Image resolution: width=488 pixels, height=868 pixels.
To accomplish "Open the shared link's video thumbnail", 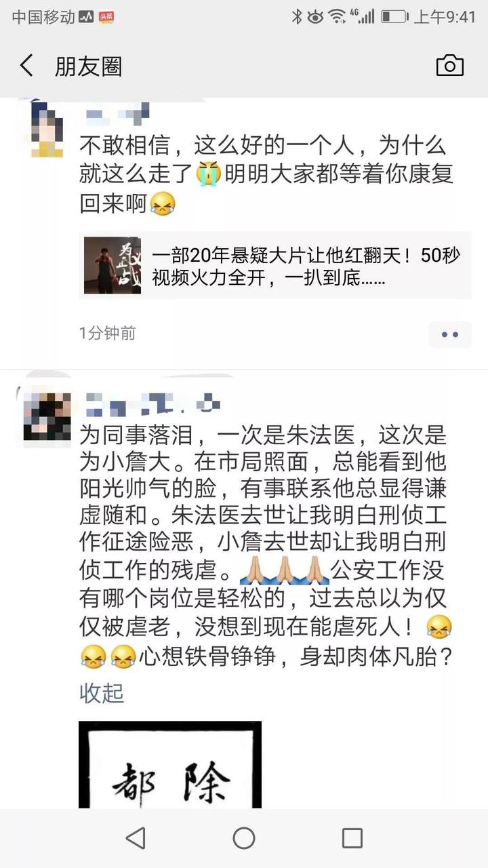I will point(113,266).
